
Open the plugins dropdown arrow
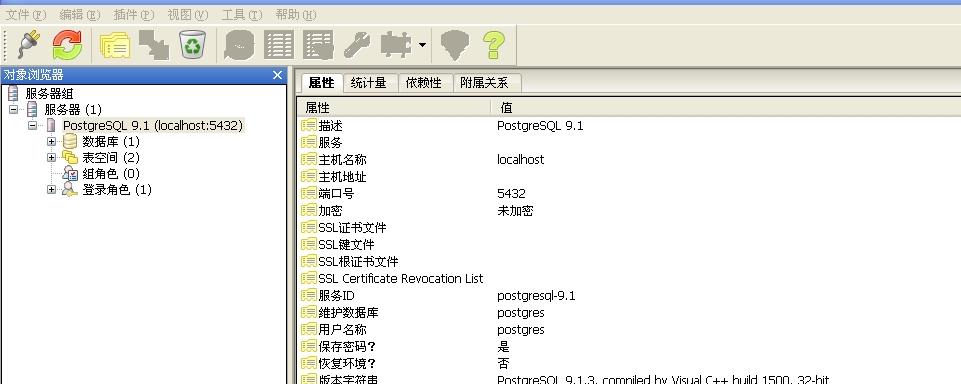(x=422, y=45)
